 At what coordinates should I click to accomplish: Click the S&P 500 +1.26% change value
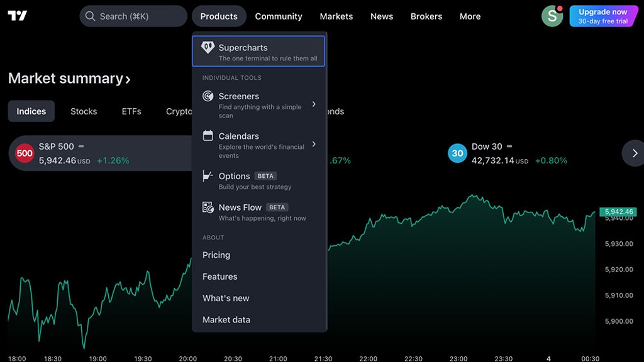(113, 160)
